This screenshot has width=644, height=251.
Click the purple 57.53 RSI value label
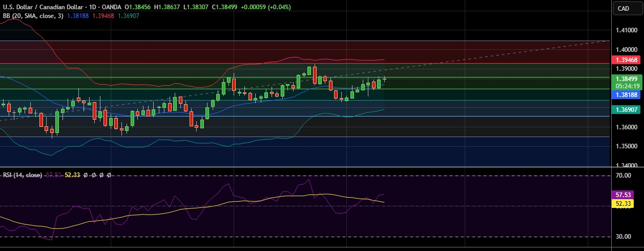click(x=625, y=195)
